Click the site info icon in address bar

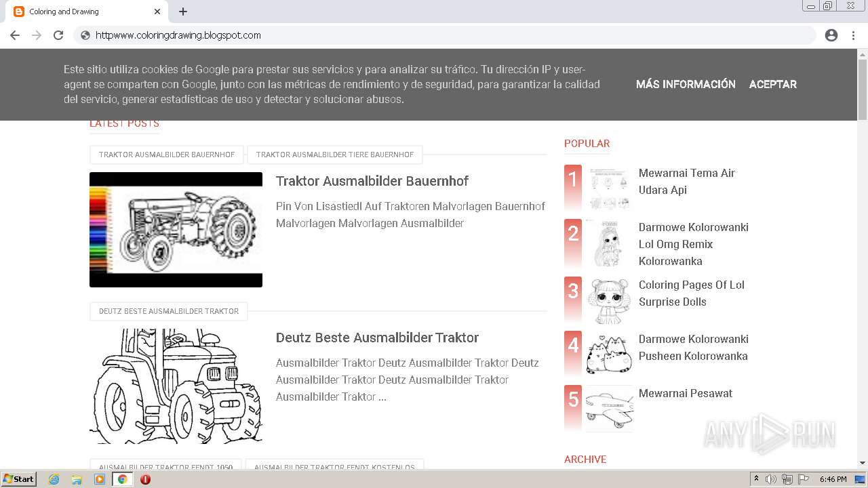point(85,35)
